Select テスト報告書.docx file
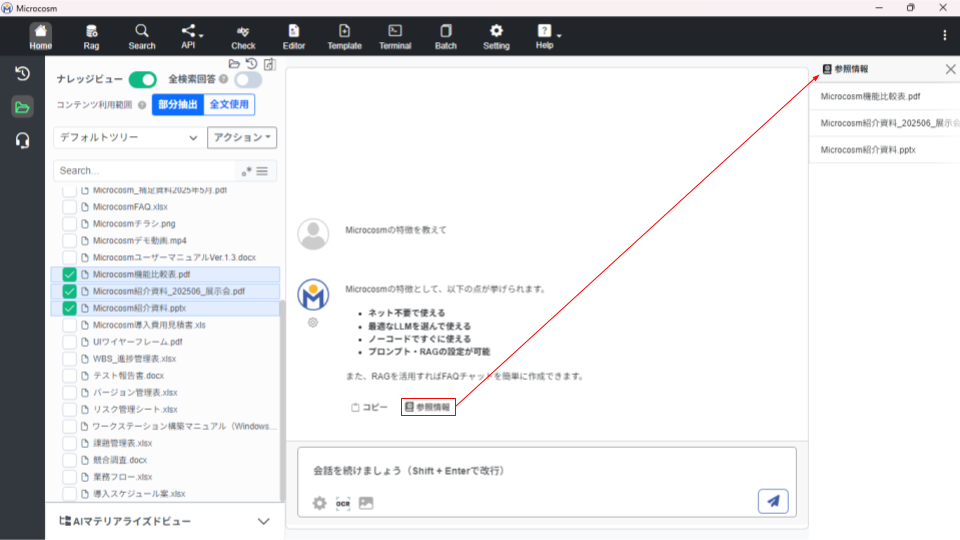This screenshot has width=960, height=540. [128, 375]
